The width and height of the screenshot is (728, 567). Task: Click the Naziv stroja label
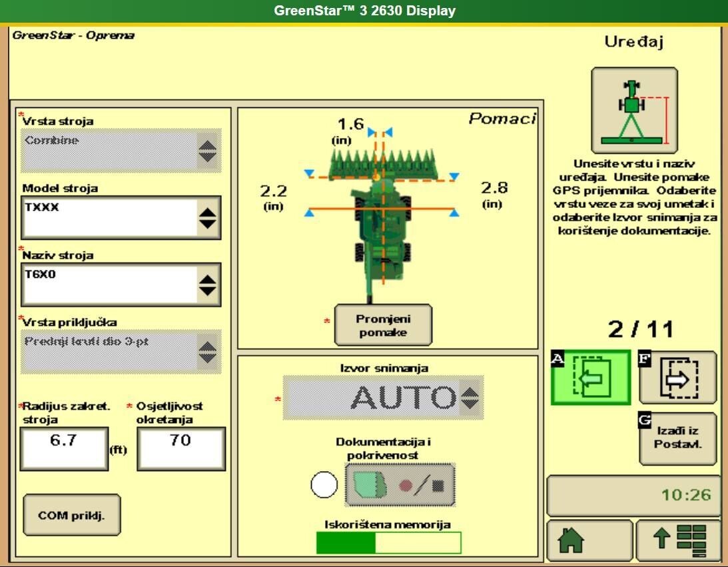pos(58,255)
